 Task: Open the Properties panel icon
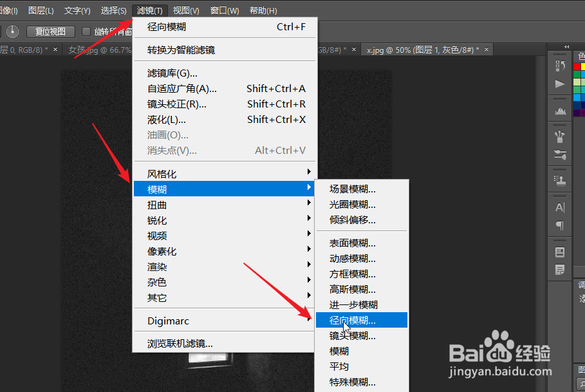(x=560, y=252)
